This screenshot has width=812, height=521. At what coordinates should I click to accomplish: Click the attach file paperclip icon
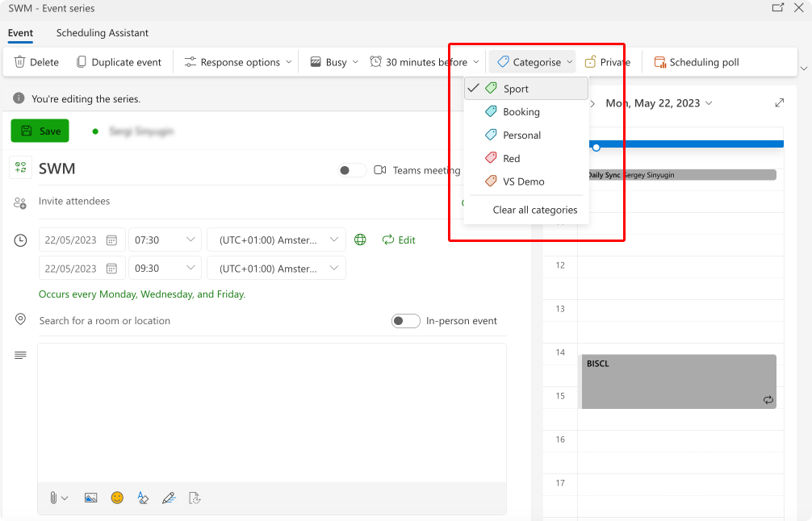[53, 498]
